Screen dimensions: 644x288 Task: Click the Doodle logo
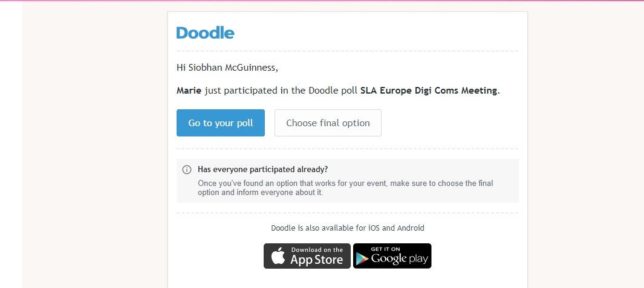[x=205, y=33]
